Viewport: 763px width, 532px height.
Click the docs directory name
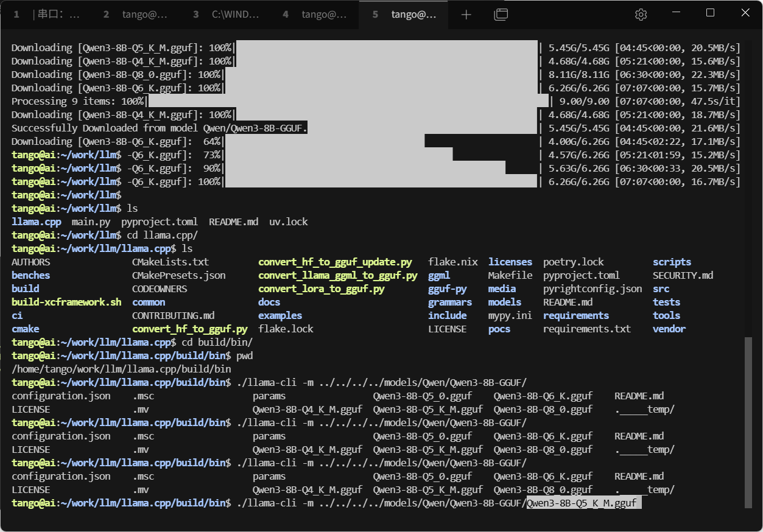[269, 302]
